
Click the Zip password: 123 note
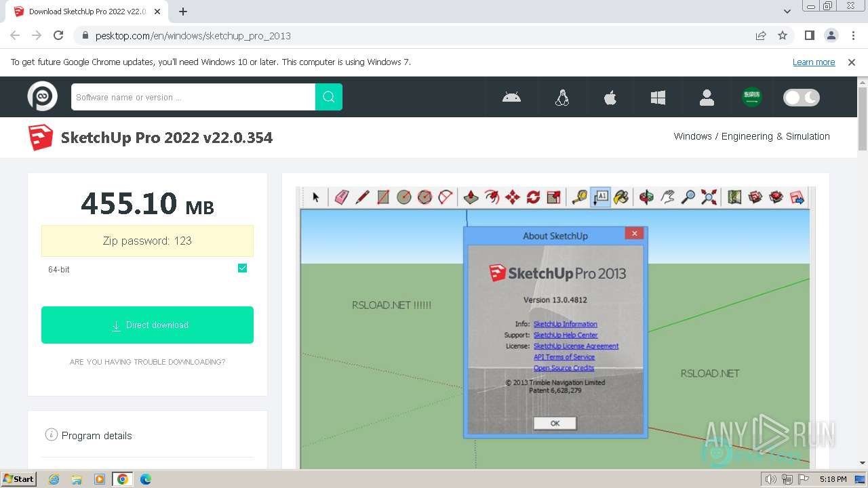click(x=147, y=241)
